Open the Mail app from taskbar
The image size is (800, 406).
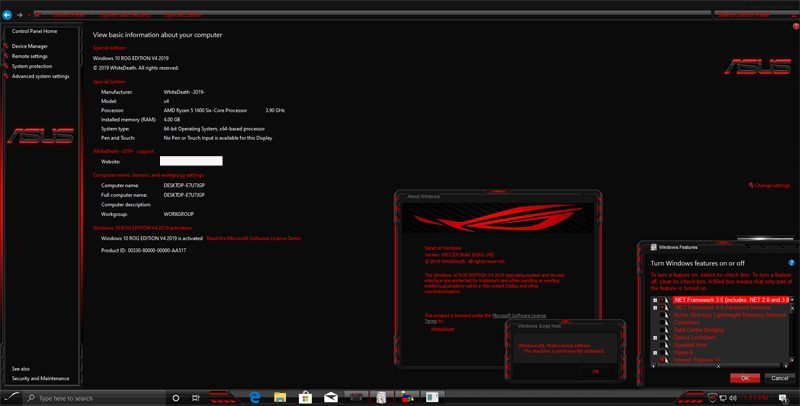coord(331,398)
